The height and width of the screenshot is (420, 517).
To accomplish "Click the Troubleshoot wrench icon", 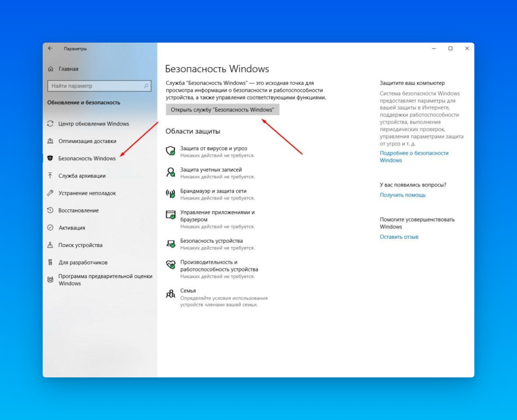I will [50, 193].
